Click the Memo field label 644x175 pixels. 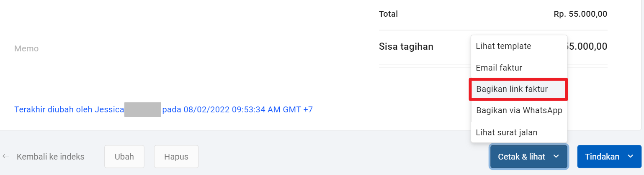click(26, 48)
